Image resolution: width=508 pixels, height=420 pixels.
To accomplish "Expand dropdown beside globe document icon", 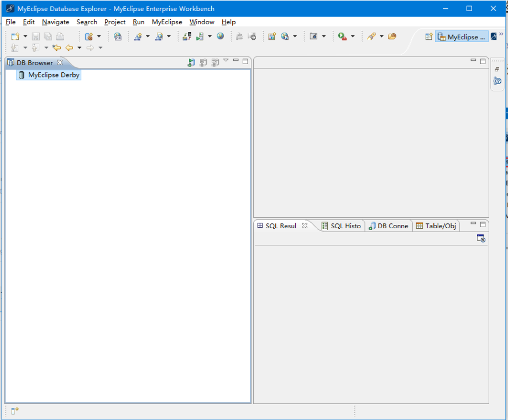I will click(295, 36).
